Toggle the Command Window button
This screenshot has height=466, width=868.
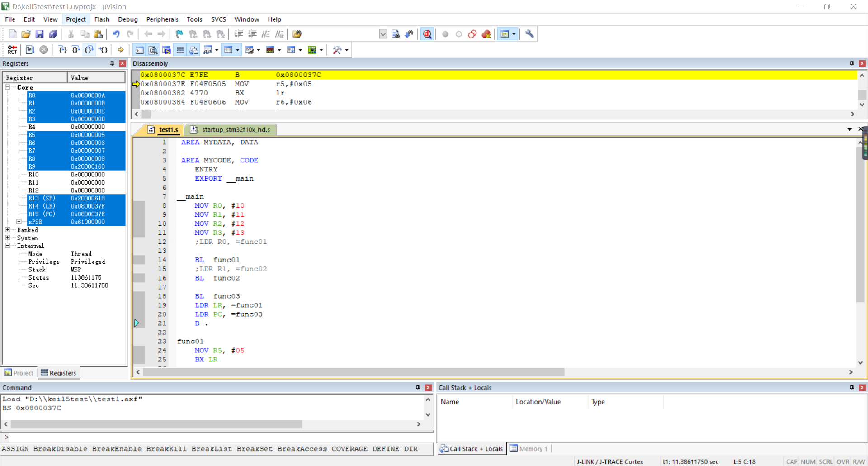[140, 50]
